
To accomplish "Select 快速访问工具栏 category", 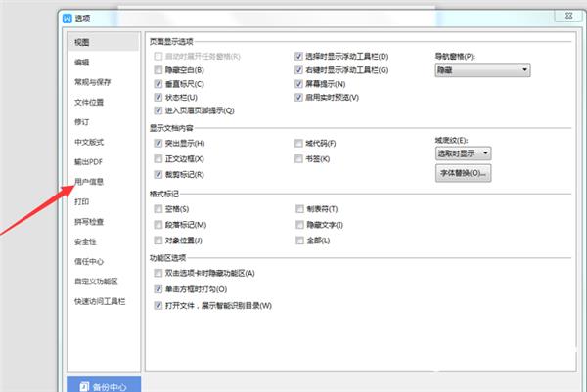I will (100, 301).
